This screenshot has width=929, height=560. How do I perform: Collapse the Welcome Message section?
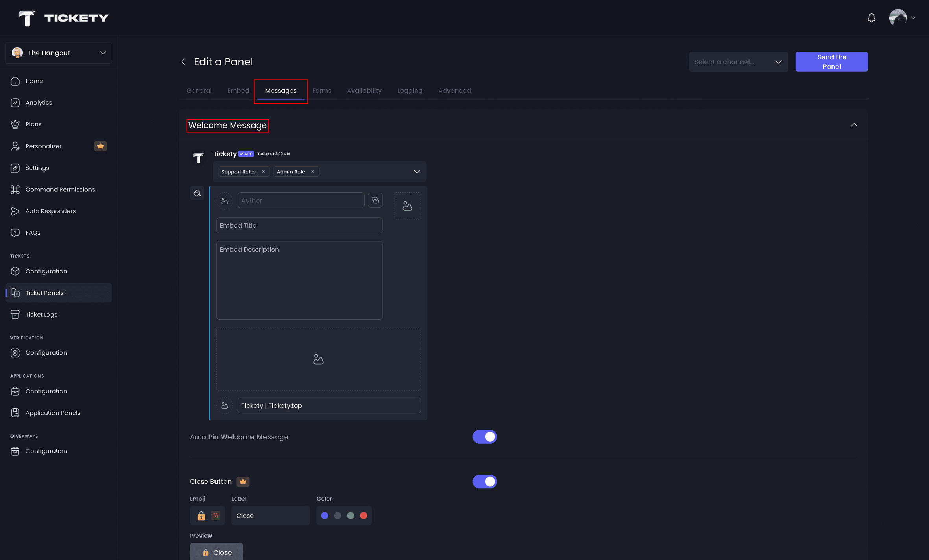(x=854, y=125)
